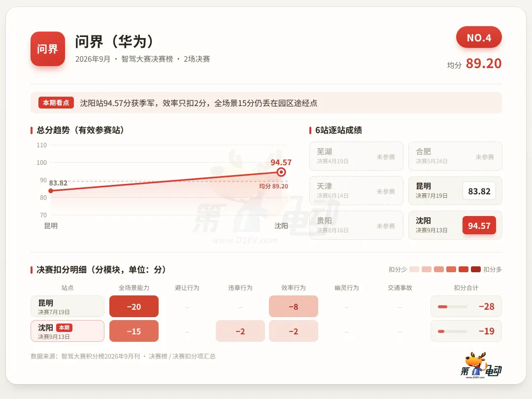The width and height of the screenshot is (532, 399).
Task: Click the 交通事故 column header
Action: coord(400,288)
